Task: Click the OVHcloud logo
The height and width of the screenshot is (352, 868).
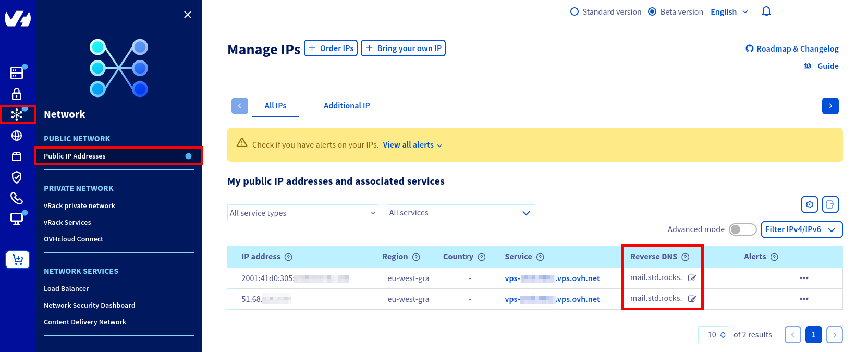Action: click(18, 19)
